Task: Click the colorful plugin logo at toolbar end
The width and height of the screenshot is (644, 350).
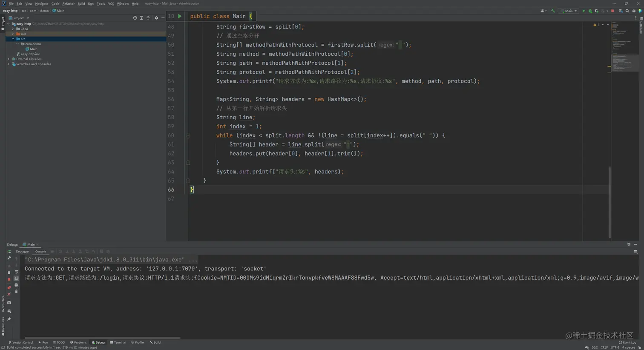Action: [640, 11]
